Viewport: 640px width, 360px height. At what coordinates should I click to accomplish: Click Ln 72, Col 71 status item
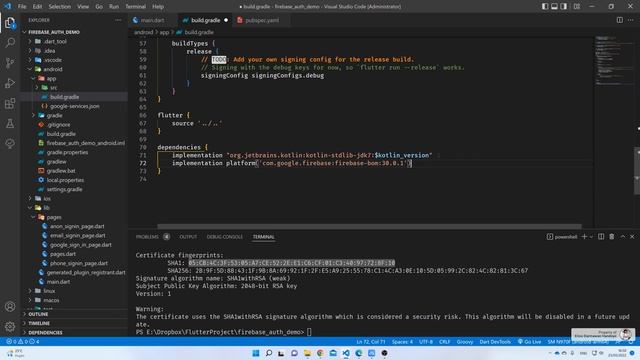(371, 342)
